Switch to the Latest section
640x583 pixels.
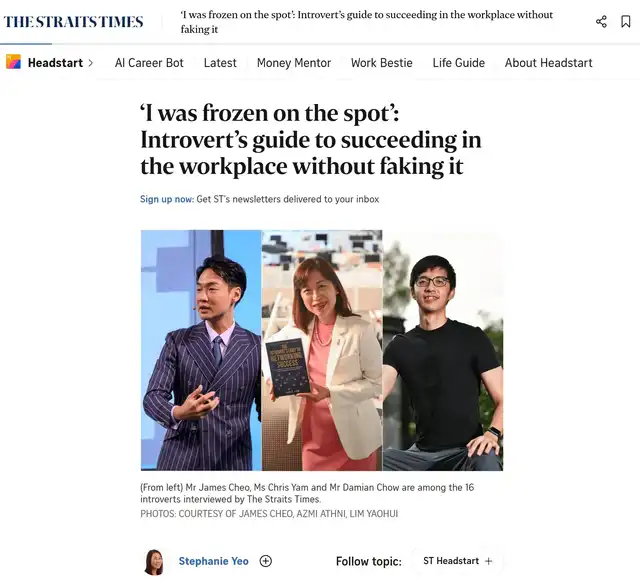pyautogui.click(x=220, y=63)
